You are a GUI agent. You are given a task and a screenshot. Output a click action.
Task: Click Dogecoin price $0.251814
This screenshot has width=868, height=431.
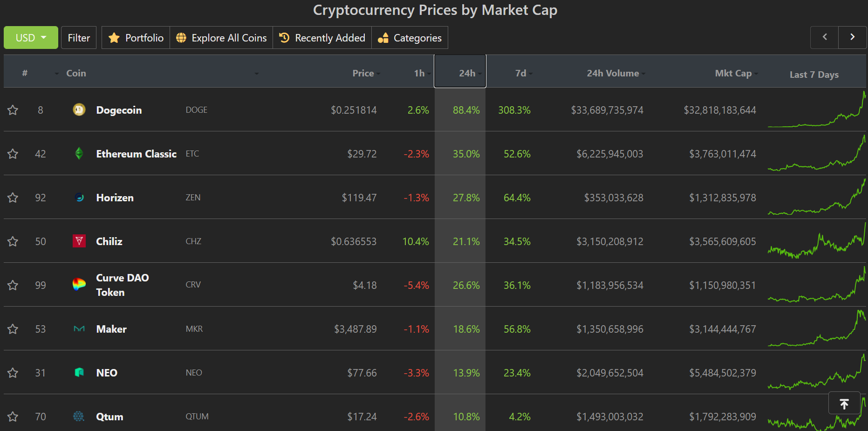click(x=354, y=110)
